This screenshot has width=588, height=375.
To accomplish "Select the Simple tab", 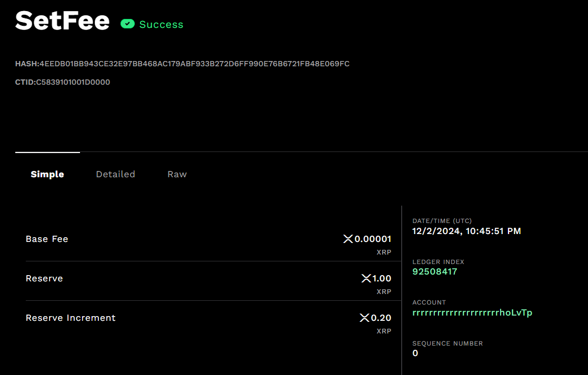I will 47,174.
